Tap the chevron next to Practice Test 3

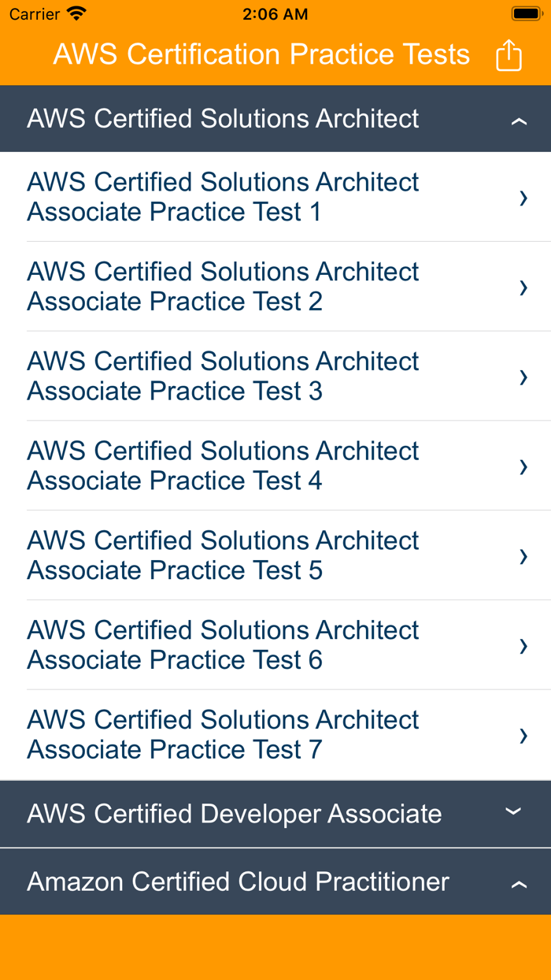coord(523,377)
